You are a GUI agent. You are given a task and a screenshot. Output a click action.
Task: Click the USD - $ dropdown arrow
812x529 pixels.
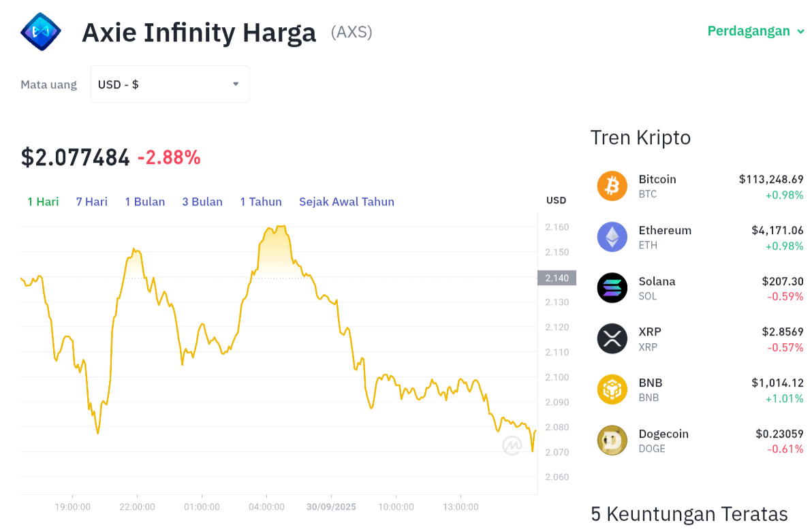(x=236, y=84)
